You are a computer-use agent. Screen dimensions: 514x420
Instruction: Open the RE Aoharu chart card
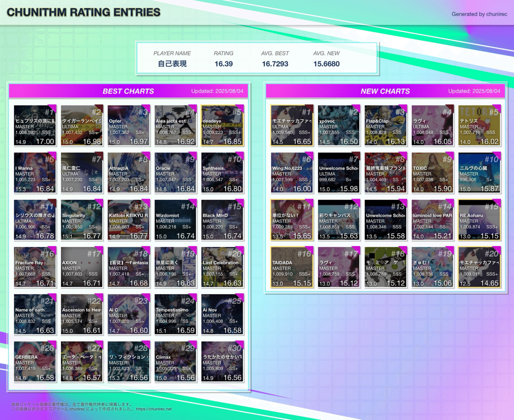pos(479,220)
